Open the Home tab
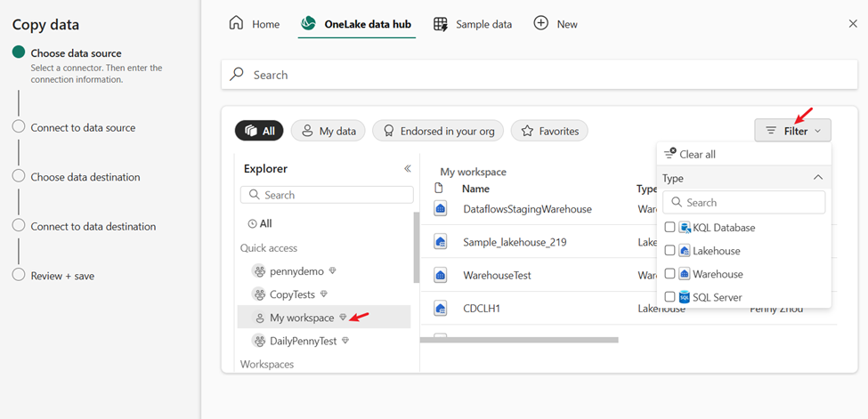 (x=254, y=24)
